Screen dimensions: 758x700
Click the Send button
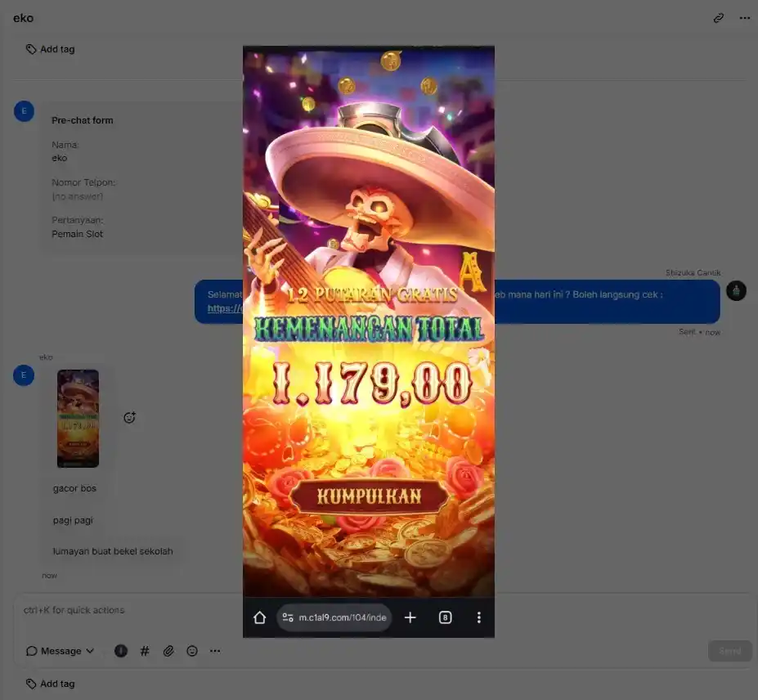pyautogui.click(x=730, y=651)
